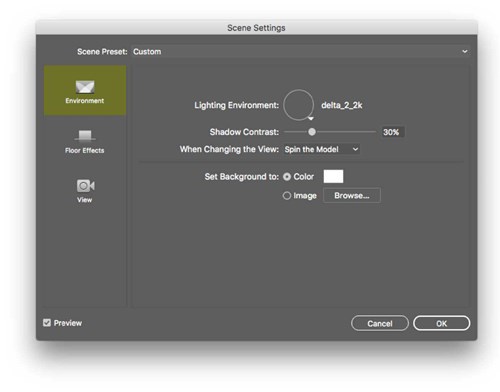This screenshot has height=392, width=500.
Task: Open the When Changing the View dropdown
Action: 321,149
